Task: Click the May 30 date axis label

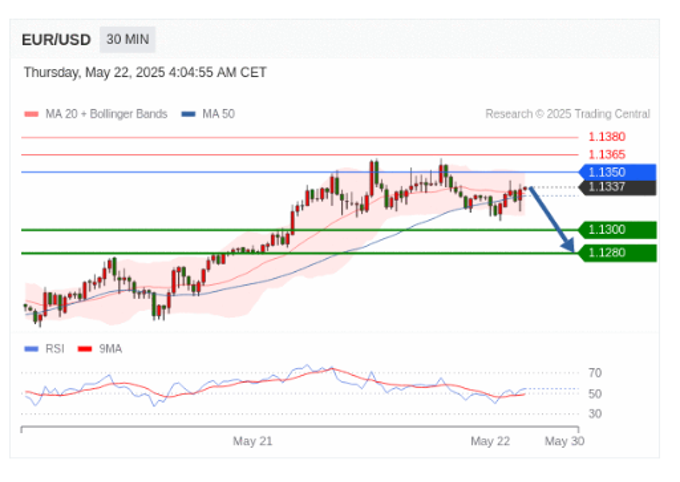Action: coord(564,441)
